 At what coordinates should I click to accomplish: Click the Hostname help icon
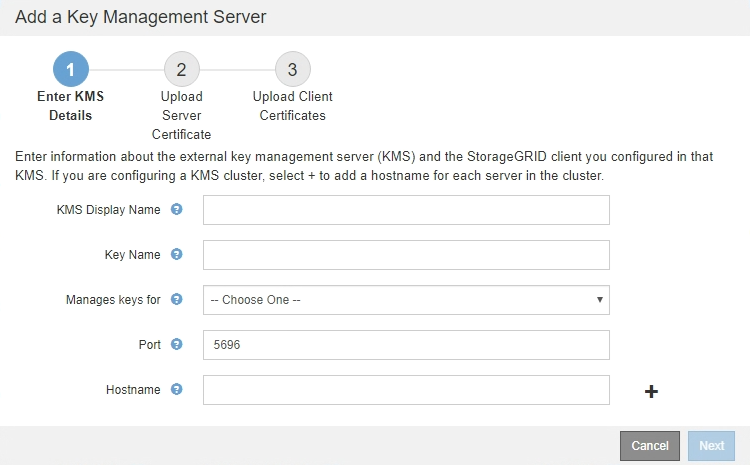177,389
